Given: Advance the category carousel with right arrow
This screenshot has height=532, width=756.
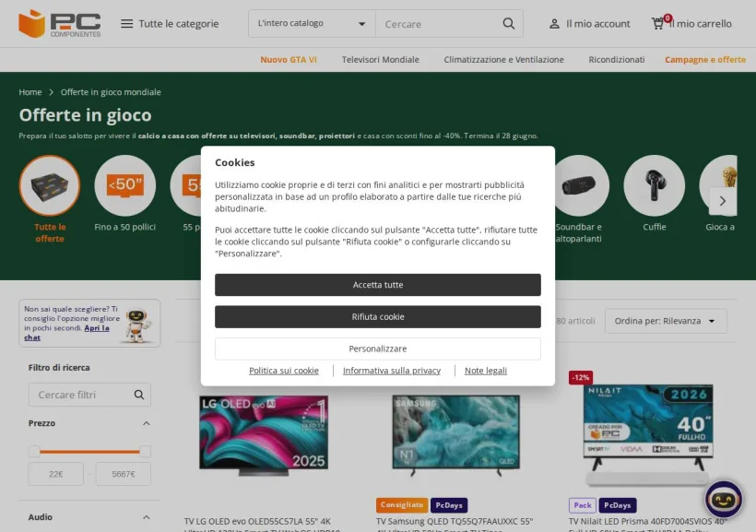Looking at the screenshot, I should [x=722, y=201].
